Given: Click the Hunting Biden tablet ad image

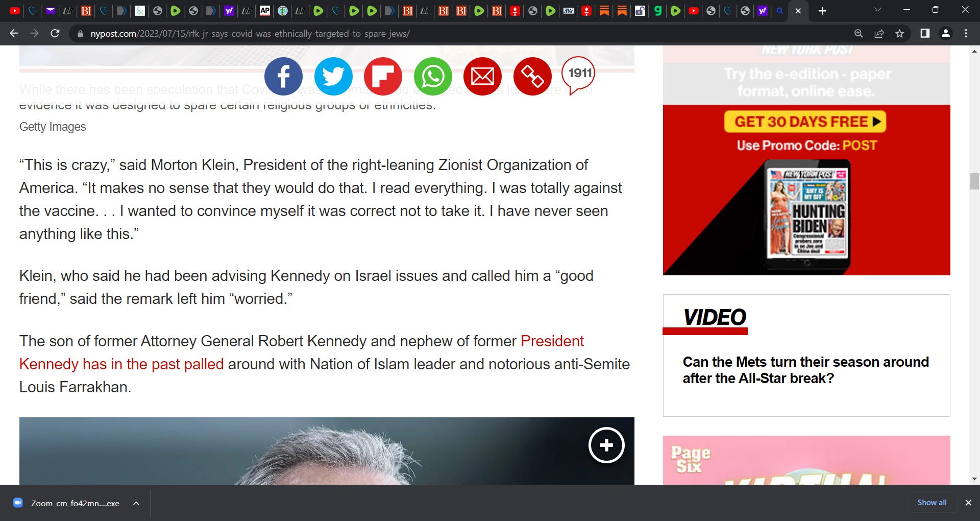Looking at the screenshot, I should click(807, 215).
